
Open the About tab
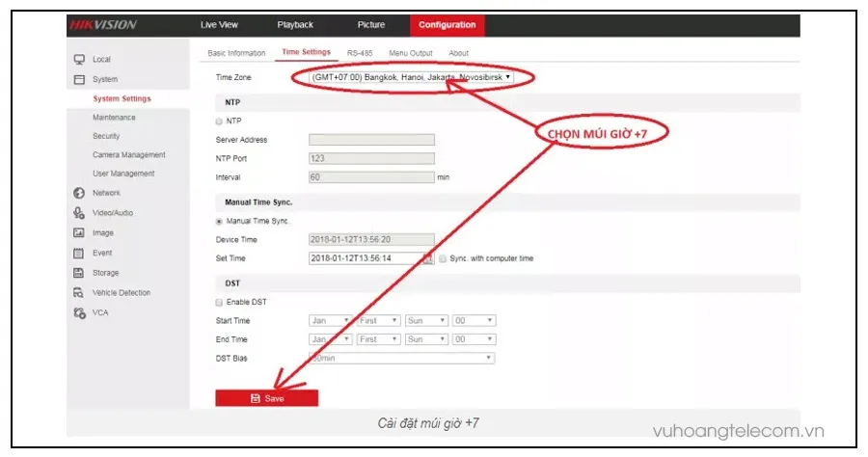point(458,53)
